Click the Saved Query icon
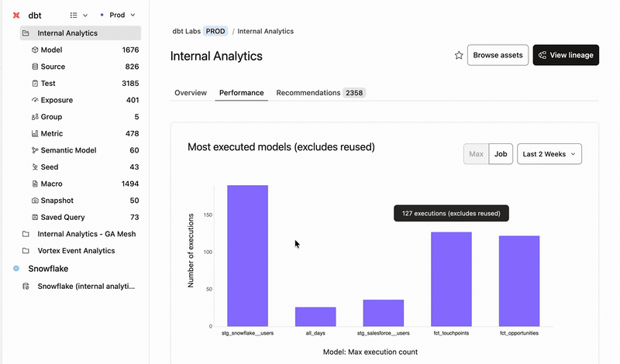 point(35,217)
